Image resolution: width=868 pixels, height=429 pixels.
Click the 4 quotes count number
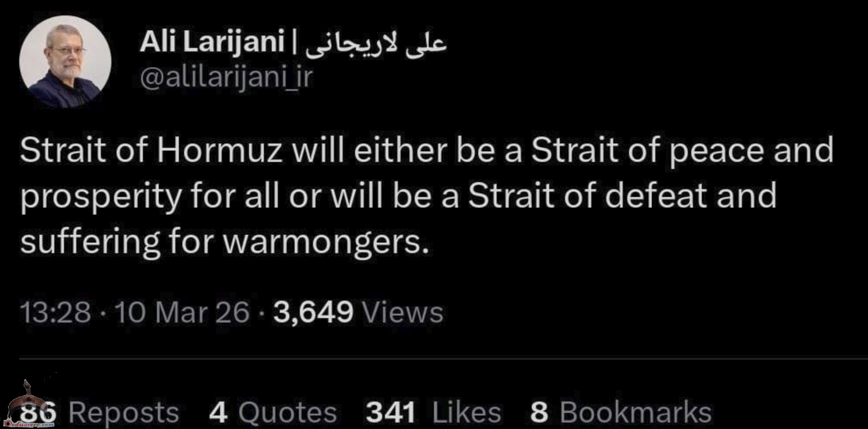[219, 412]
